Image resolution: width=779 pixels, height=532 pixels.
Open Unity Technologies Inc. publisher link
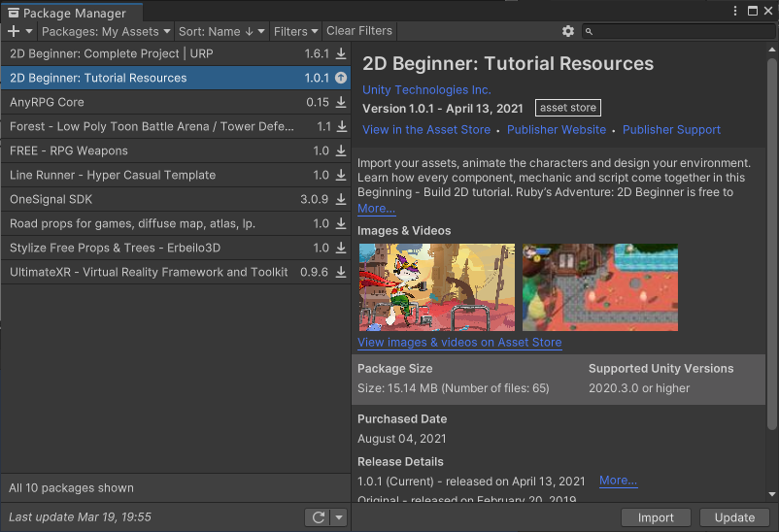(x=426, y=90)
